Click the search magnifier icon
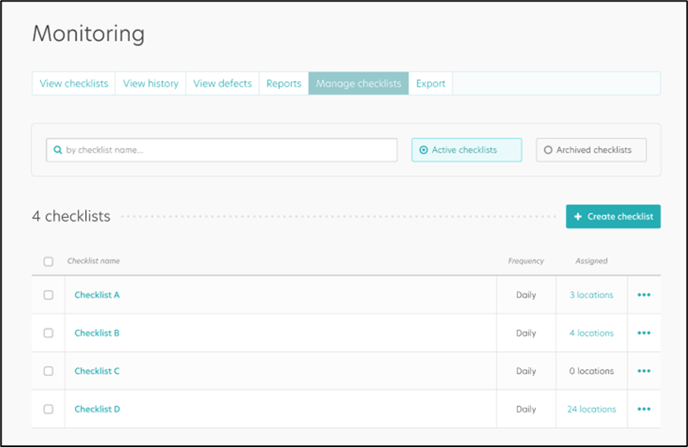This screenshot has width=688, height=447. (x=57, y=150)
